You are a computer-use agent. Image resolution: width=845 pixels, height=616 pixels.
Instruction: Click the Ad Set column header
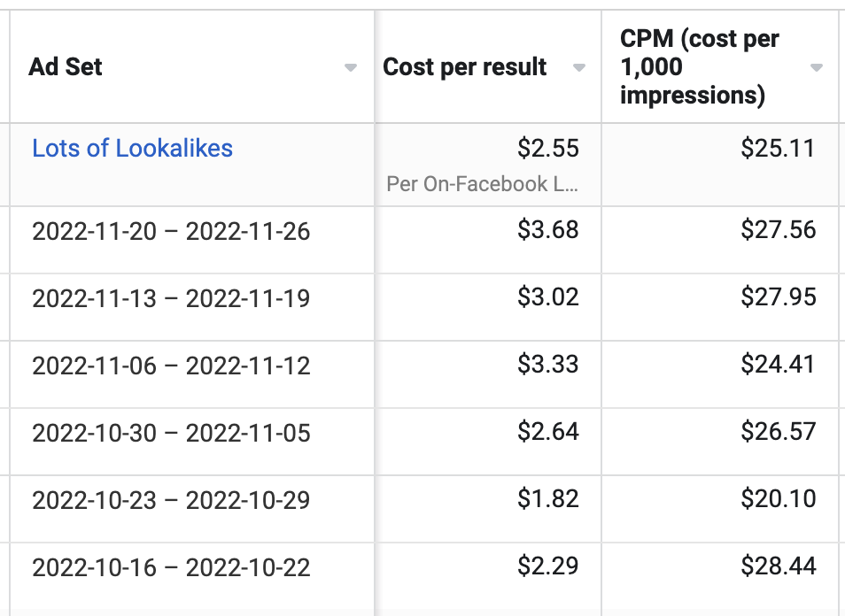tap(66, 66)
